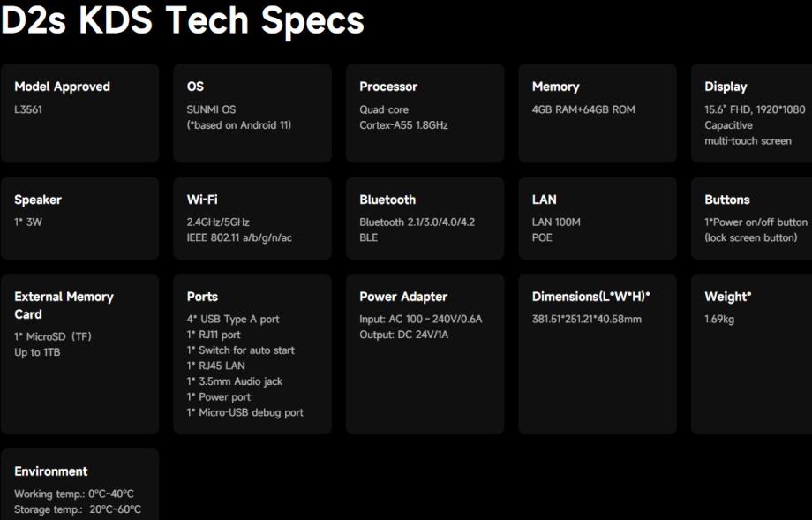This screenshot has height=520, width=812.
Task: Click the Speaker spec card
Action: pos(79,218)
